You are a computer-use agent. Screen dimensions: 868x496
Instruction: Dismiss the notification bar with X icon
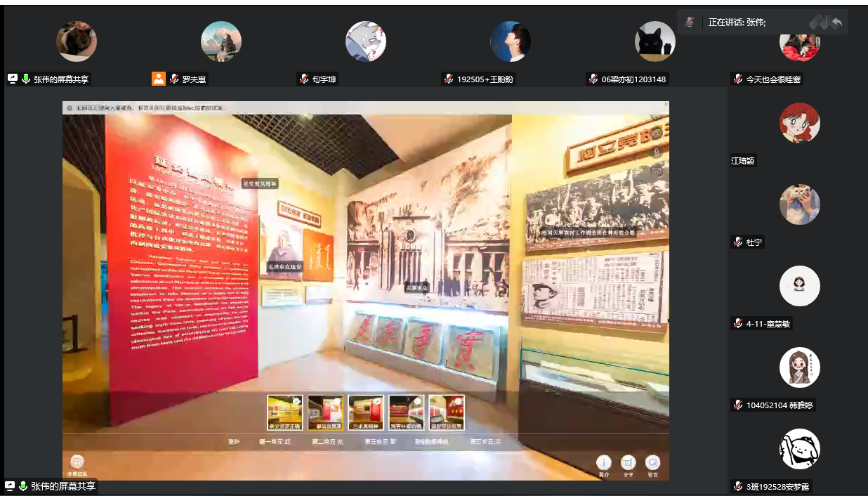(70, 108)
